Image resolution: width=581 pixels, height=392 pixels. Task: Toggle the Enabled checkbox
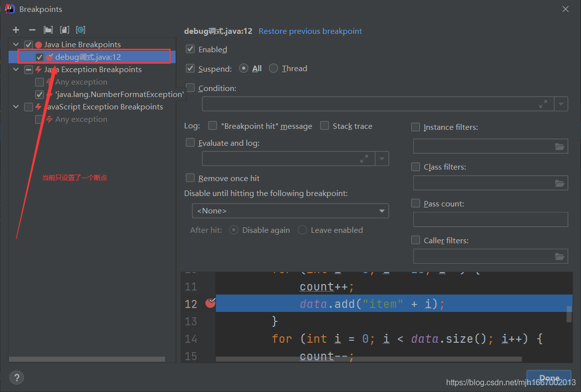tap(190, 49)
